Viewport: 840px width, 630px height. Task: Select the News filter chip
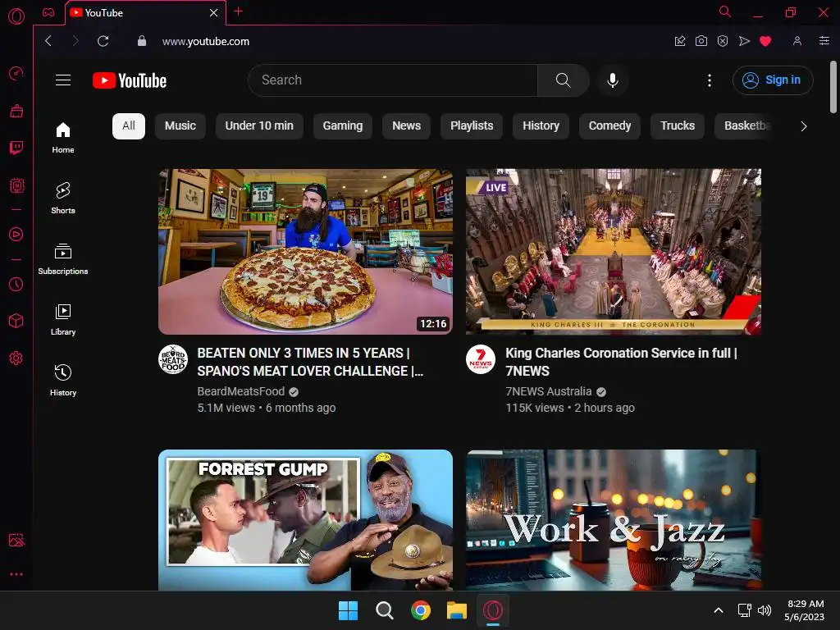[x=406, y=126]
